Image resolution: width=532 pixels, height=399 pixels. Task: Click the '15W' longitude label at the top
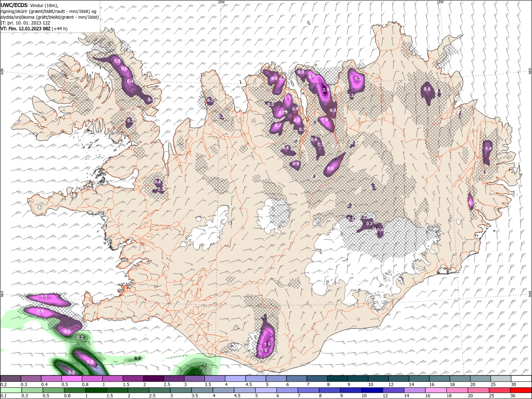tap(440, 2)
